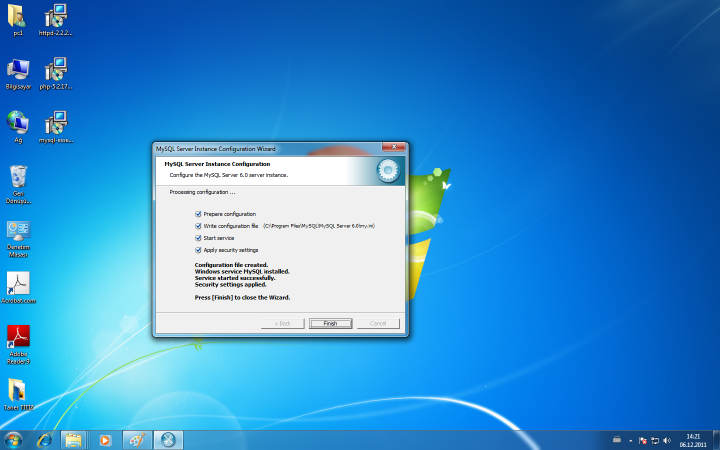Launch Internet Explorer from the taskbar
Viewport: 720px width, 450px height.
tap(44, 440)
